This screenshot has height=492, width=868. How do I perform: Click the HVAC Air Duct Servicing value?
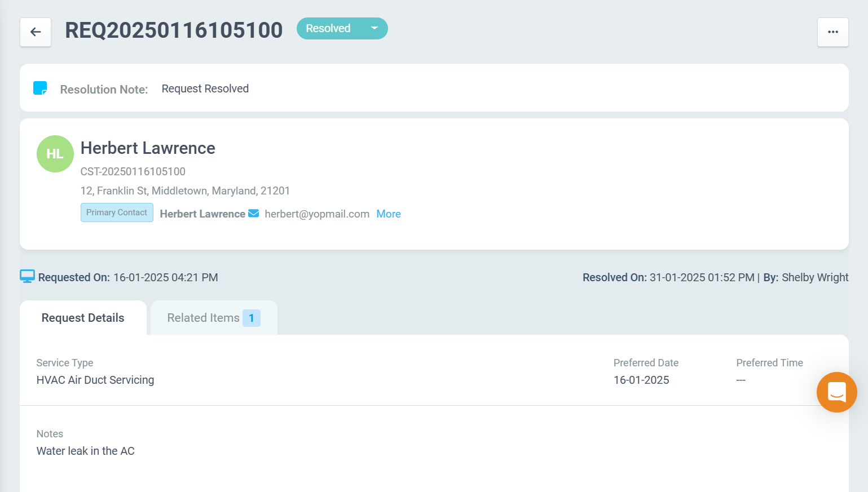point(95,380)
